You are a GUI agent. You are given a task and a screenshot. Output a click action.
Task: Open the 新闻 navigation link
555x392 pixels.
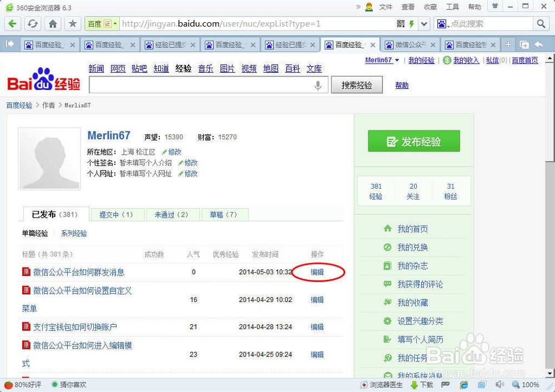click(x=96, y=69)
